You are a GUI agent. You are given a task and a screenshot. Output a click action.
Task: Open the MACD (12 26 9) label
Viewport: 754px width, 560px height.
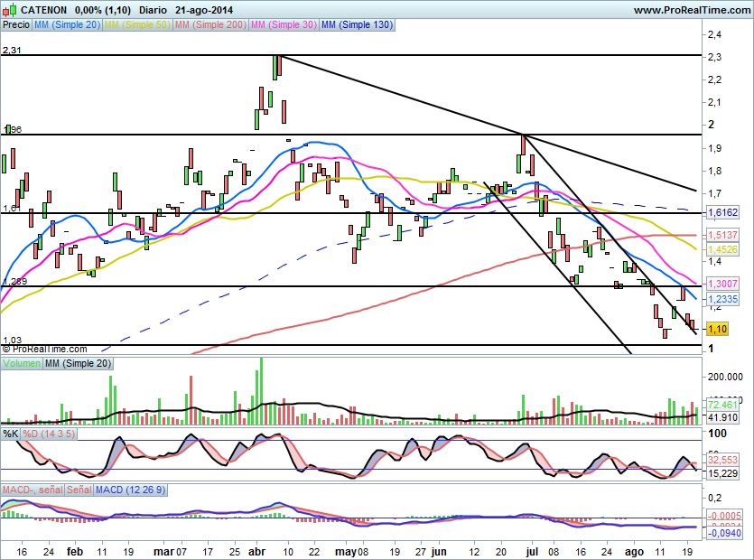pos(130,490)
